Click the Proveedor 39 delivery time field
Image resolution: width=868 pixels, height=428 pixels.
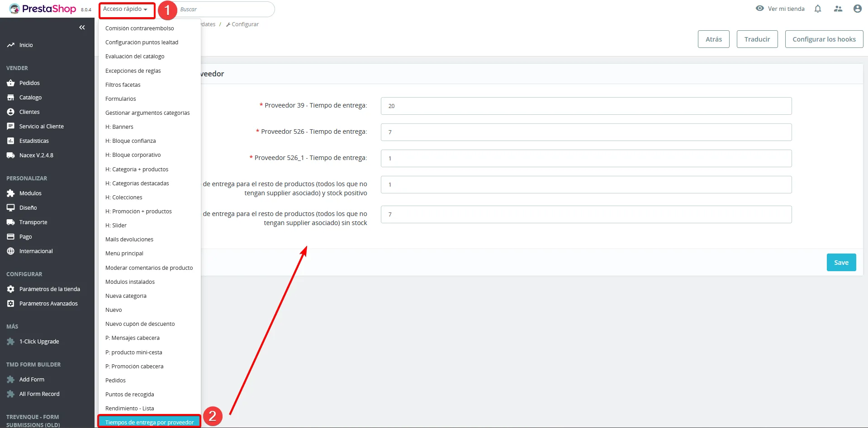point(586,106)
